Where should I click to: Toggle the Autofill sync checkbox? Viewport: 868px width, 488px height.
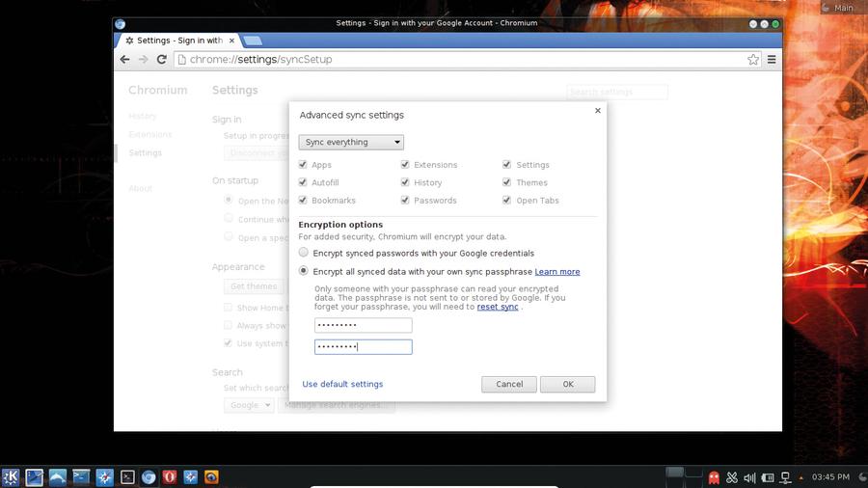point(303,182)
